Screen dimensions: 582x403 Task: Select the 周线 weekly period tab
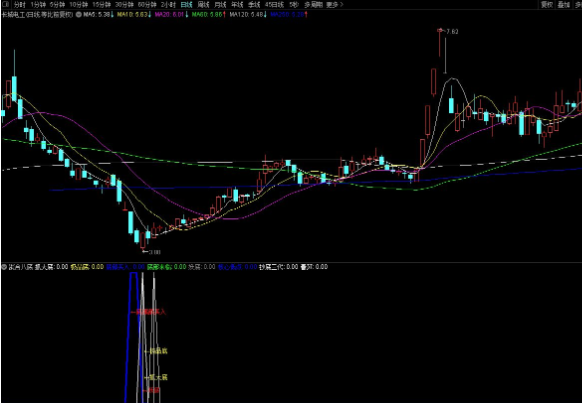pos(203,5)
